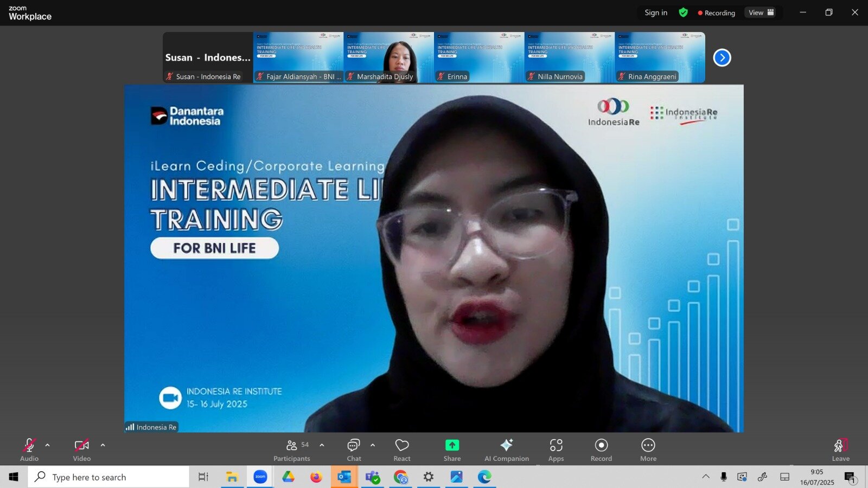Screen dimensions: 868x488
Task: Open AI Companion
Action: pos(507,450)
